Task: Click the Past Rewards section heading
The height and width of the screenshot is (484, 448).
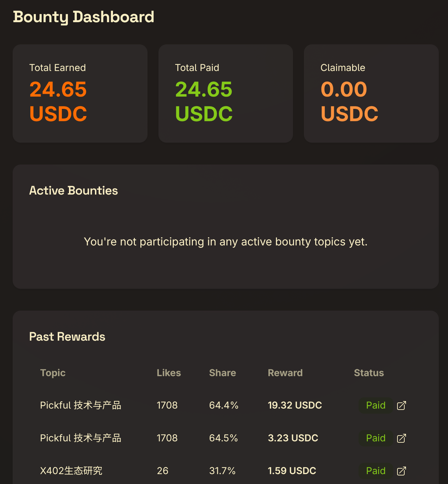Action: point(67,337)
